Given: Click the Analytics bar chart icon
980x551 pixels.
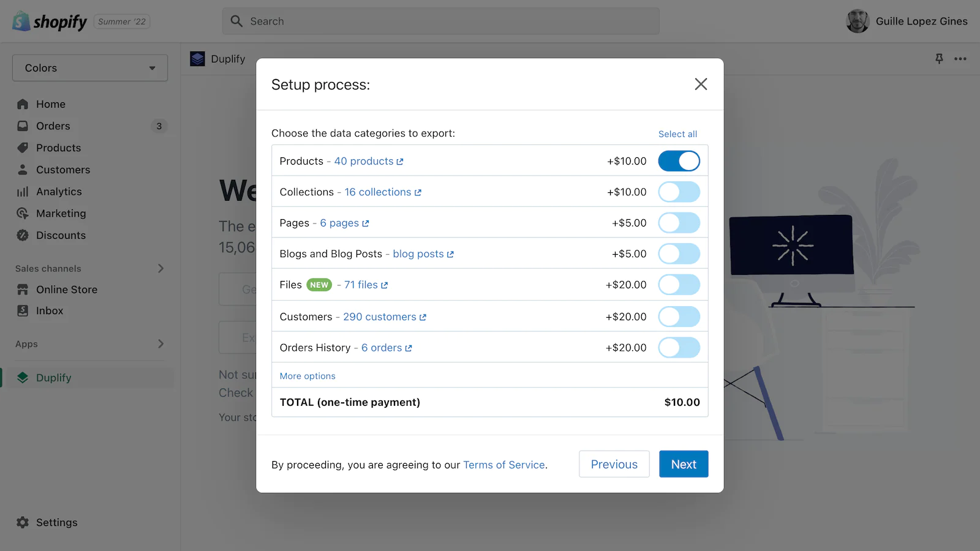Looking at the screenshot, I should (x=23, y=192).
